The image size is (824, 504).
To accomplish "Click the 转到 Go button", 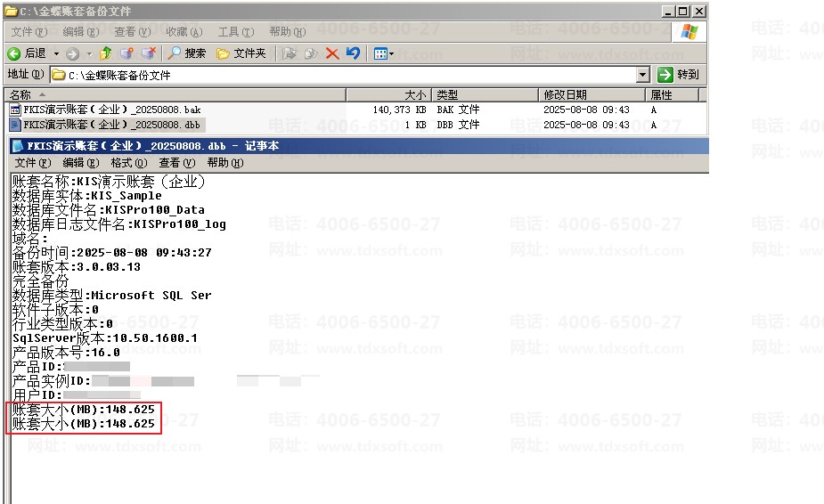I will [x=678, y=75].
